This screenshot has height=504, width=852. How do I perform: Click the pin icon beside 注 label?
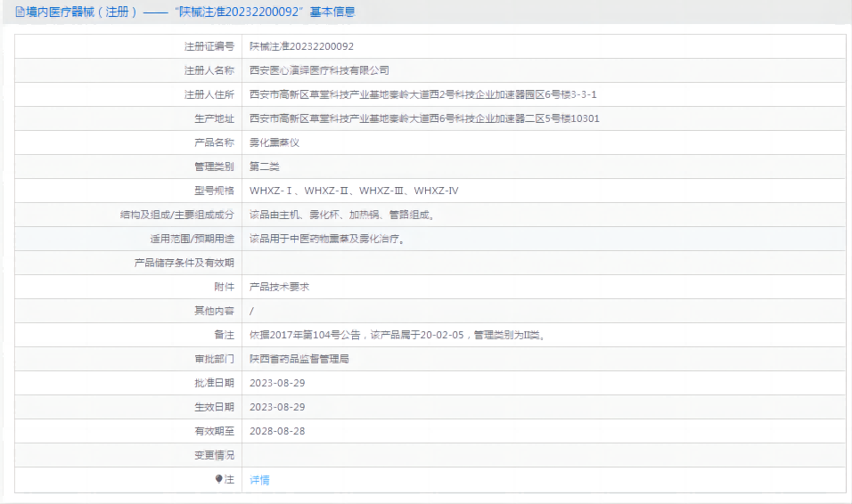[x=218, y=479]
